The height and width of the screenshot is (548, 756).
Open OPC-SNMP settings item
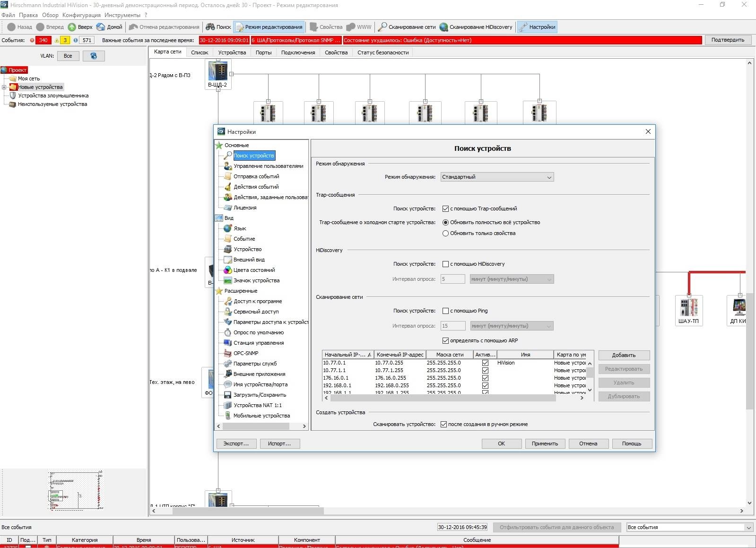coord(246,353)
